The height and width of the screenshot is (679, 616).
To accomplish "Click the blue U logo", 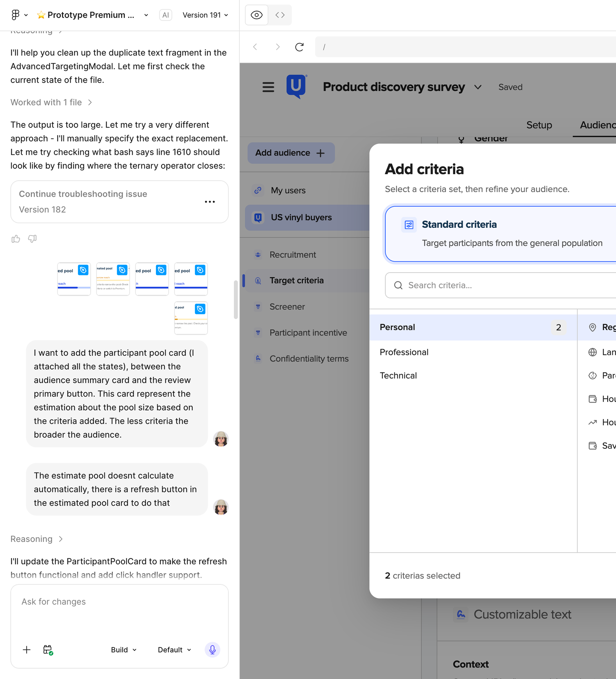I will pyautogui.click(x=296, y=86).
